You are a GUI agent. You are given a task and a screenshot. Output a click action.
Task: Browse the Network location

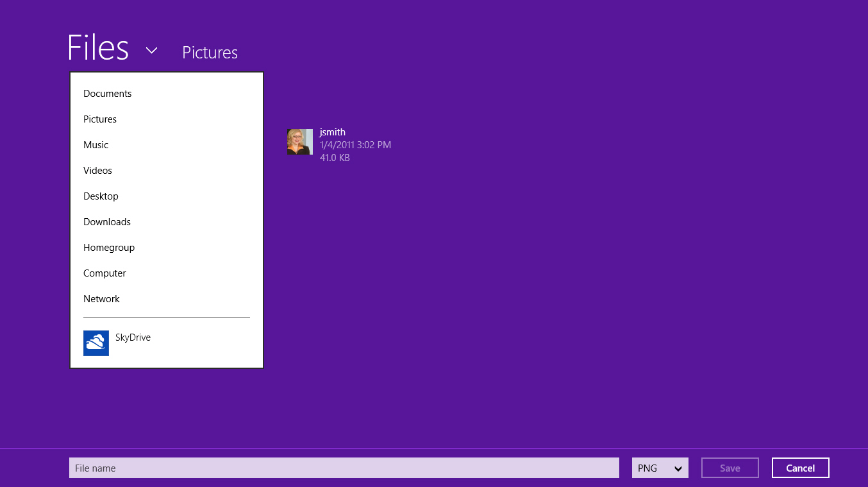[x=101, y=299]
